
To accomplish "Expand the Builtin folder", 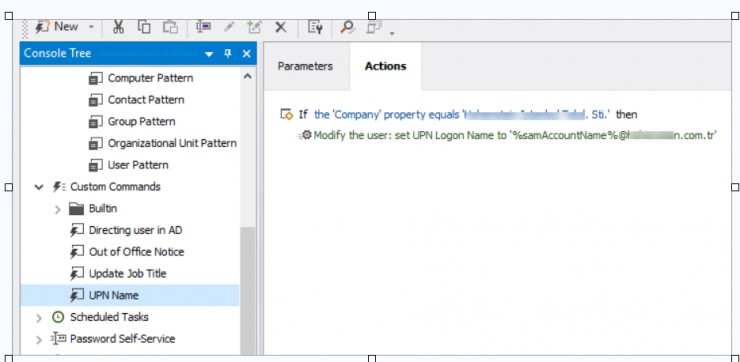I will point(58,209).
